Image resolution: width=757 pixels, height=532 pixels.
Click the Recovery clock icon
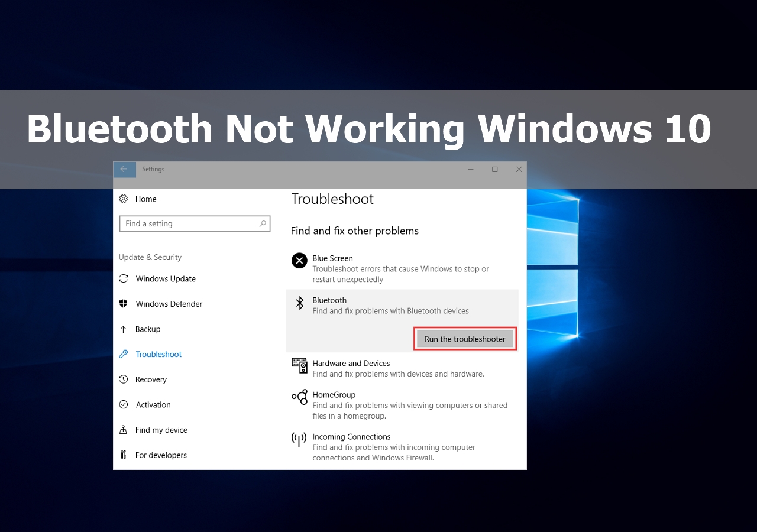tap(124, 379)
